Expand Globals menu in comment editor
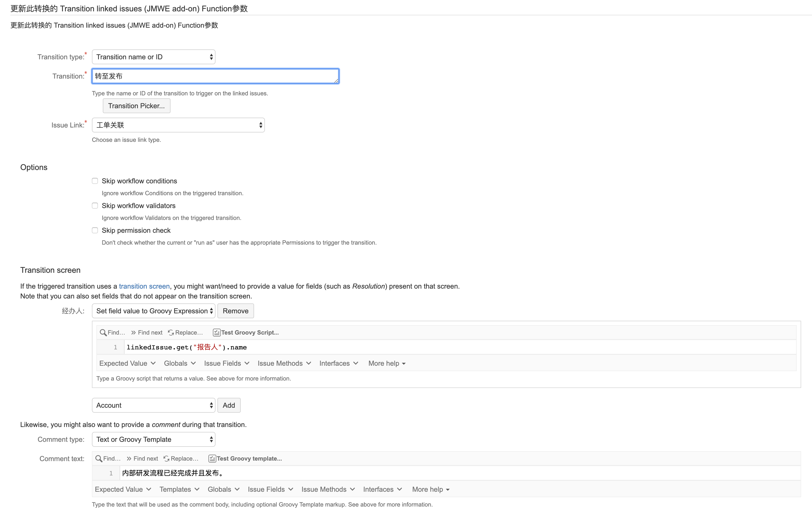Screen dimensions: 812x511 point(224,490)
